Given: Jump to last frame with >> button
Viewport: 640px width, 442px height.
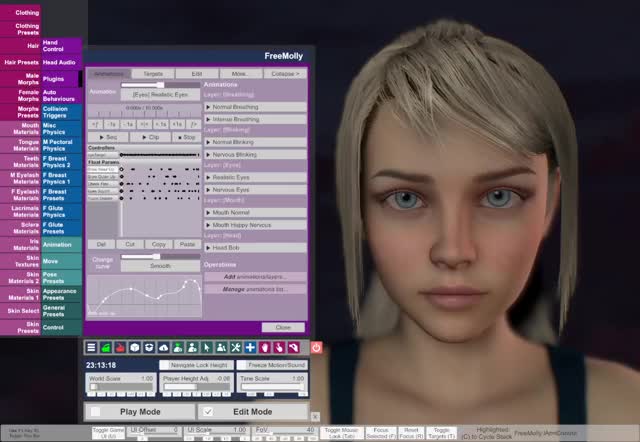Looking at the screenshot, I should pos(193,124).
